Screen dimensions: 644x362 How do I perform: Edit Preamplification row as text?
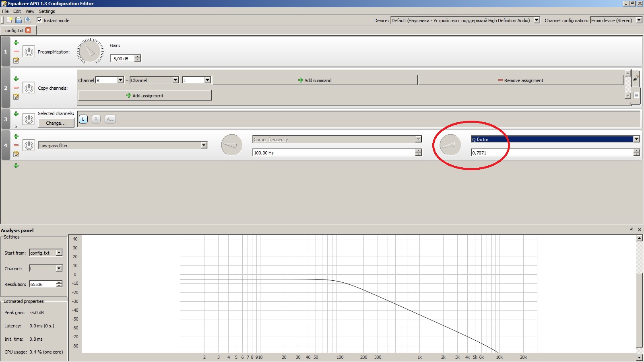coord(16,60)
